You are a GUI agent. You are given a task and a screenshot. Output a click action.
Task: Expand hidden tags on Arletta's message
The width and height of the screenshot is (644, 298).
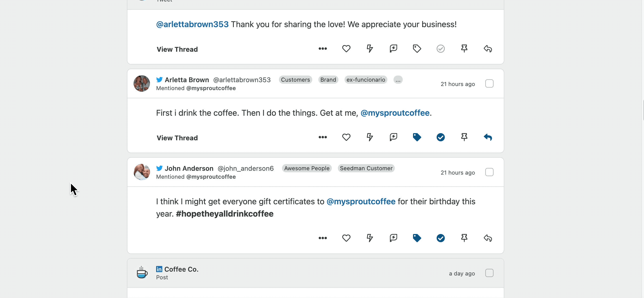398,80
